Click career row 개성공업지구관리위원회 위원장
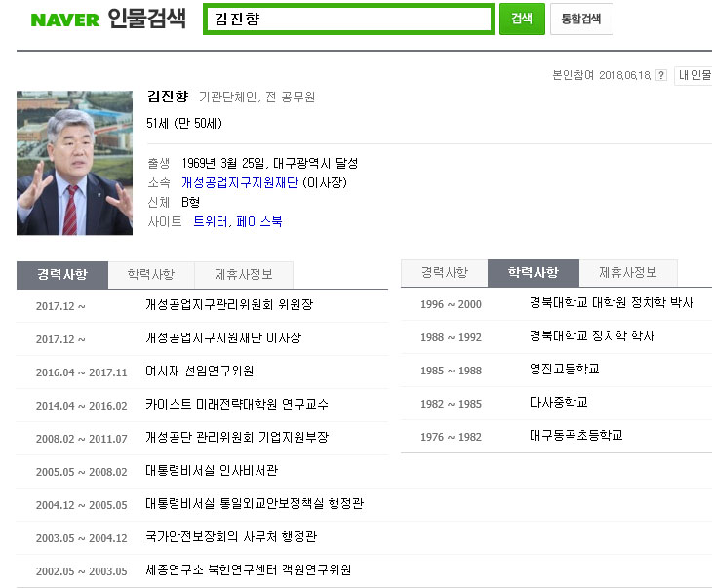The height and width of the screenshot is (588, 712). (202, 305)
